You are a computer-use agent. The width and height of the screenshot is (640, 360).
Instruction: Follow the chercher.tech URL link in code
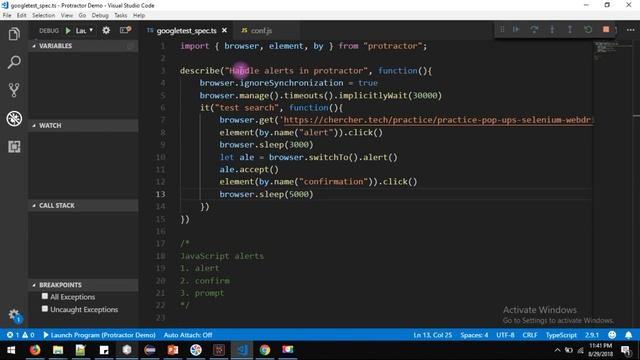(437, 120)
